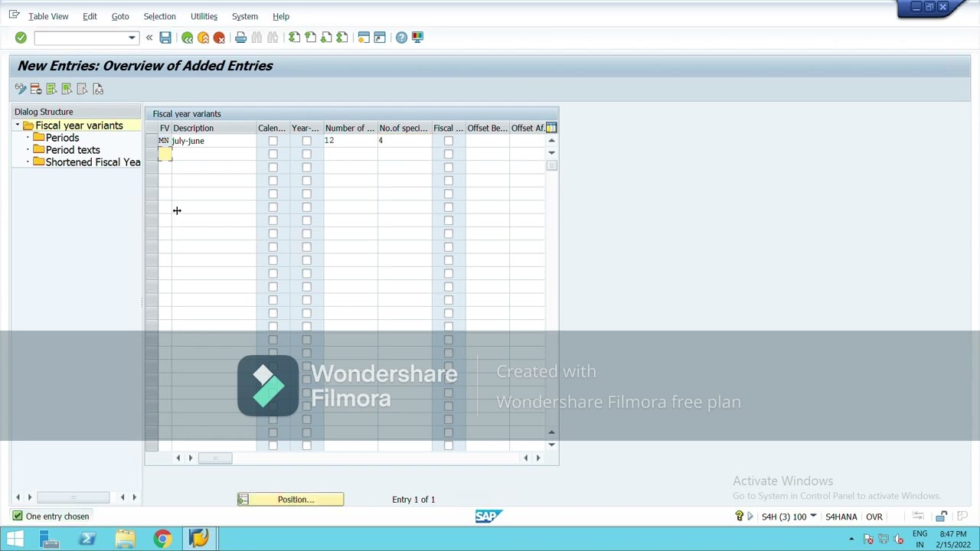Click the green Enter checkmark icon

[21, 37]
